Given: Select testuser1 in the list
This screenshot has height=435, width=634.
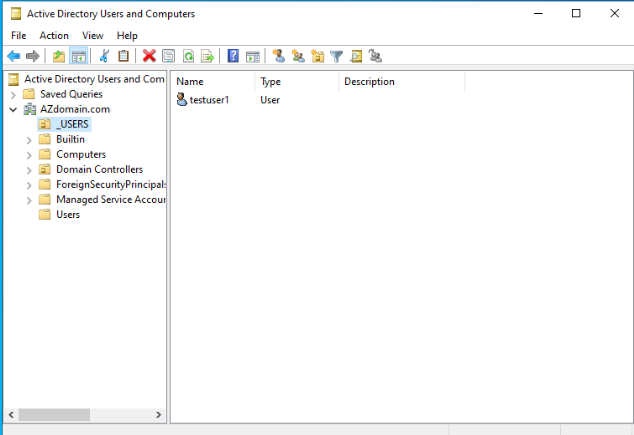Looking at the screenshot, I should [209, 100].
